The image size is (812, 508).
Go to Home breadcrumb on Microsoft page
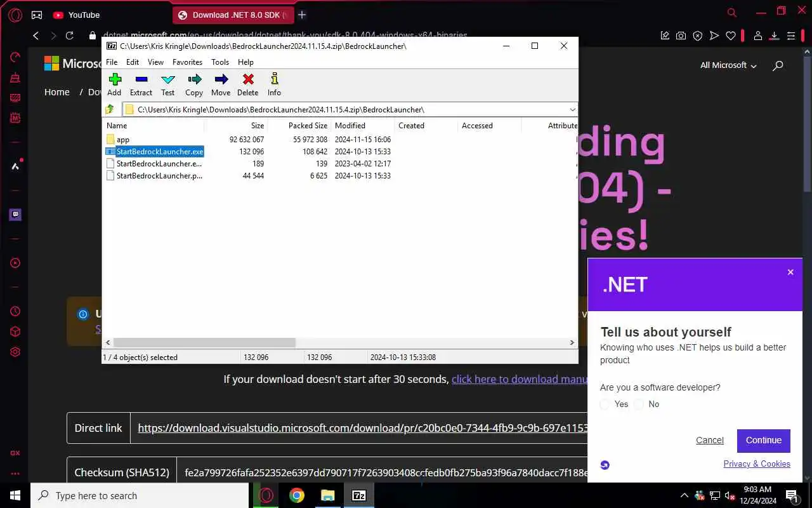pyautogui.click(x=56, y=92)
